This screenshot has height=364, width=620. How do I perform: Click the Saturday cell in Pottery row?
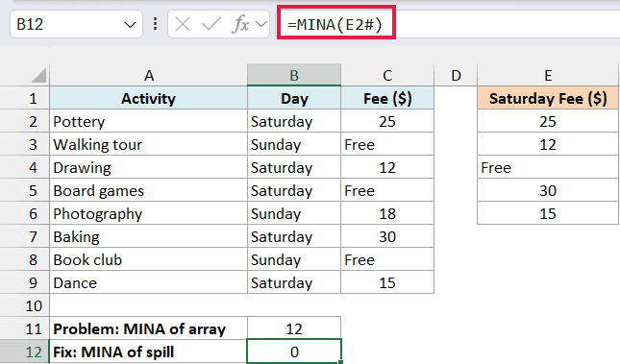tap(294, 121)
